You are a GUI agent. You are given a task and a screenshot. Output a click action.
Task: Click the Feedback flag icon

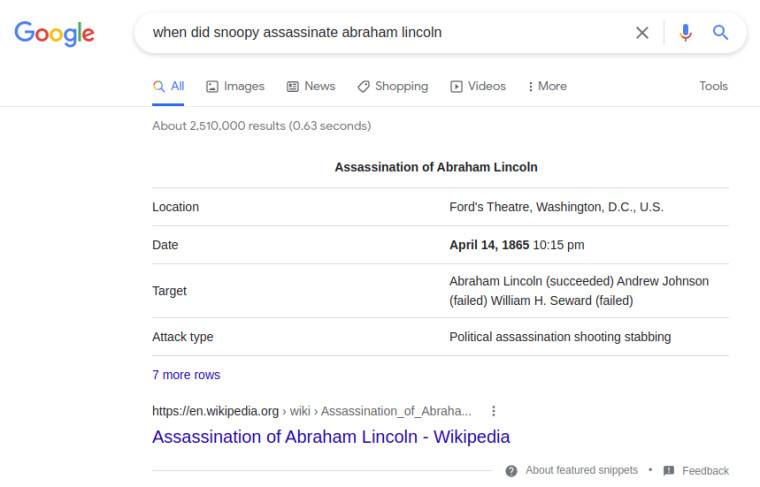(669, 471)
